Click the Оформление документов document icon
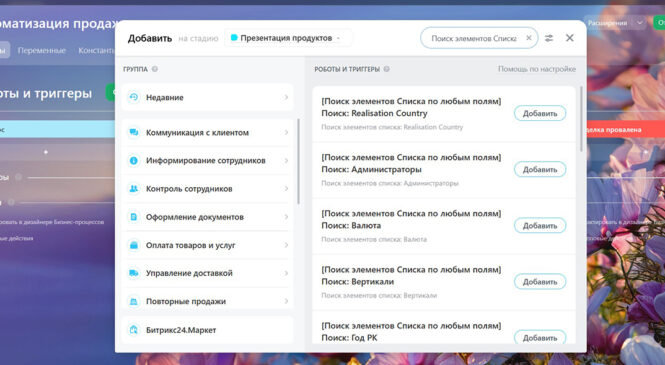 (134, 217)
